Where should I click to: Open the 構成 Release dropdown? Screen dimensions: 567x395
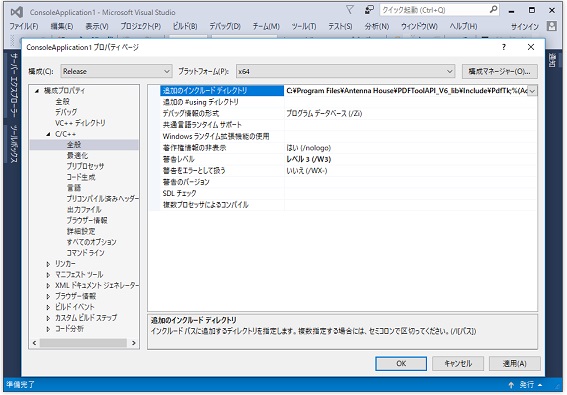point(116,71)
